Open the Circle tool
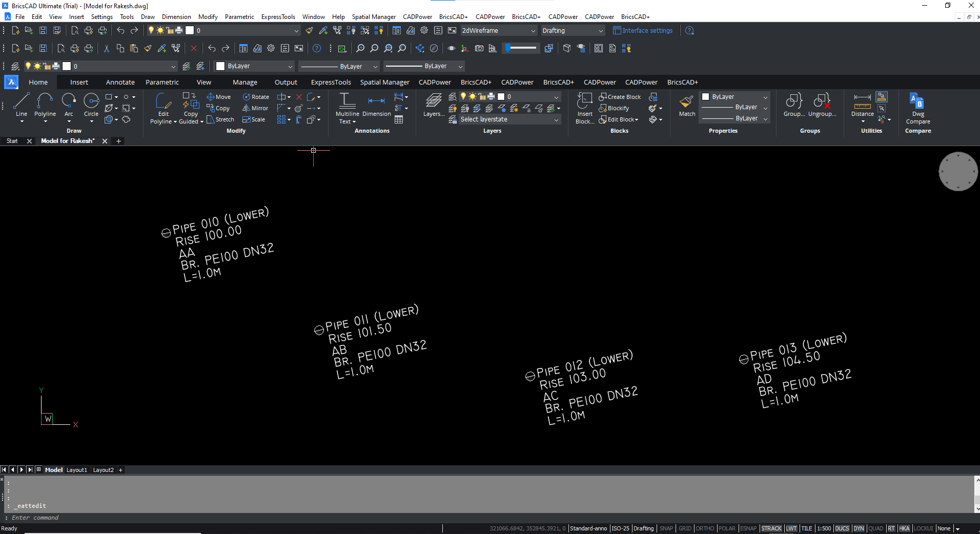980x534 pixels. 91,106
